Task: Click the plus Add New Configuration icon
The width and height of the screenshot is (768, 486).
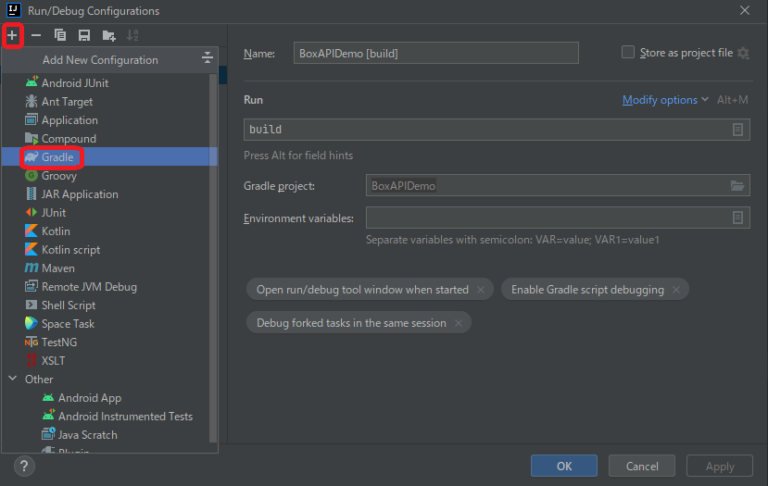Action: (x=13, y=35)
